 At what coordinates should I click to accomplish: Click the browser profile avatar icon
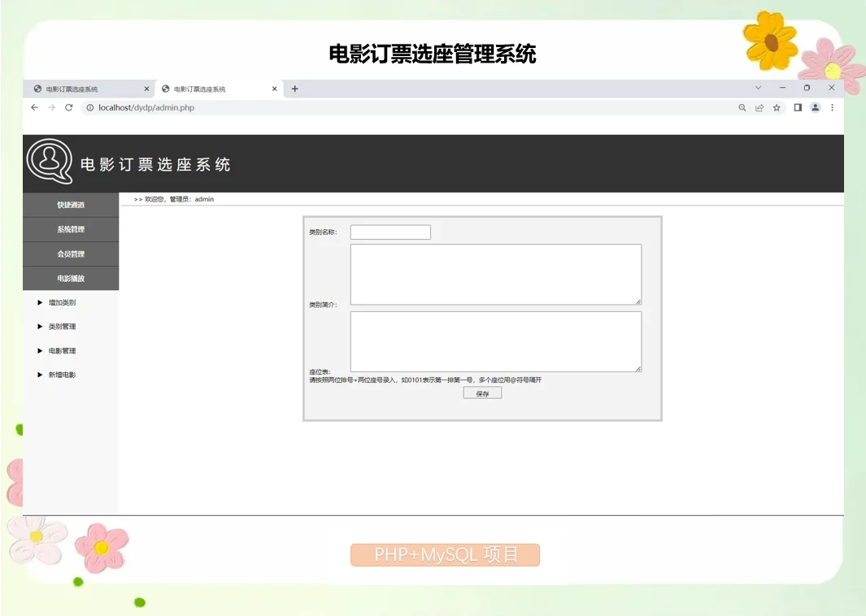[x=815, y=107]
